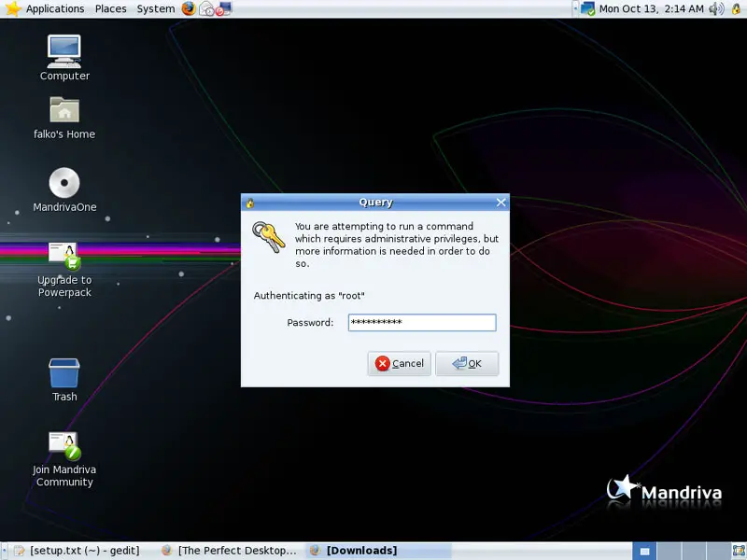Open the Applications menu
The image size is (747, 560).
[55, 8]
